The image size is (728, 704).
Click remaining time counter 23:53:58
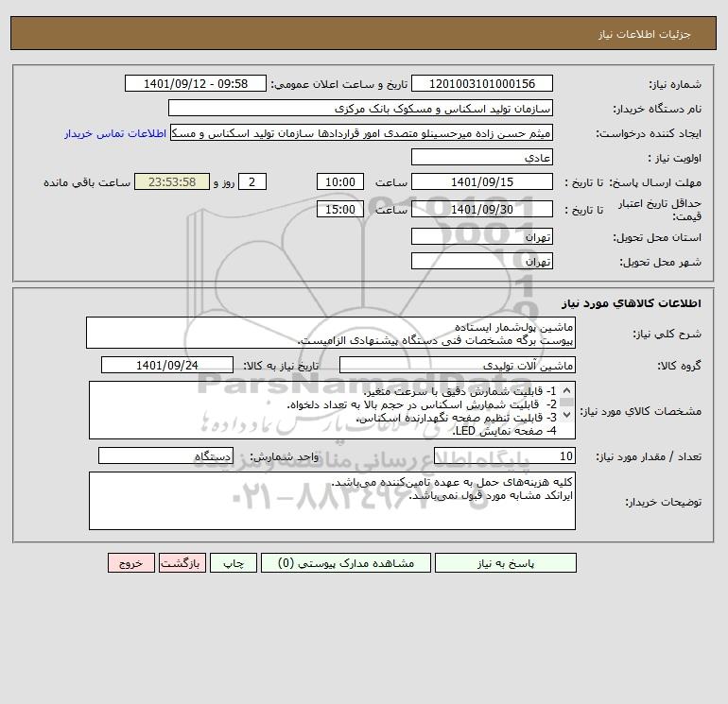(x=172, y=182)
